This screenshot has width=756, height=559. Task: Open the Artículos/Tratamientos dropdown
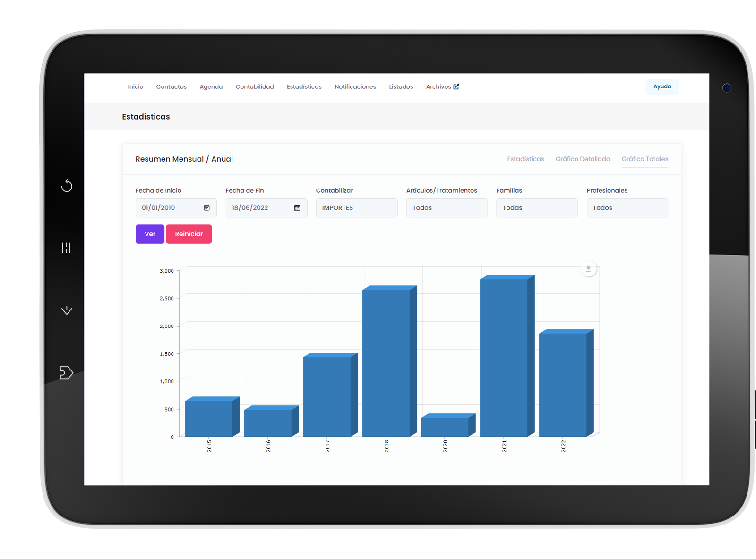point(446,208)
